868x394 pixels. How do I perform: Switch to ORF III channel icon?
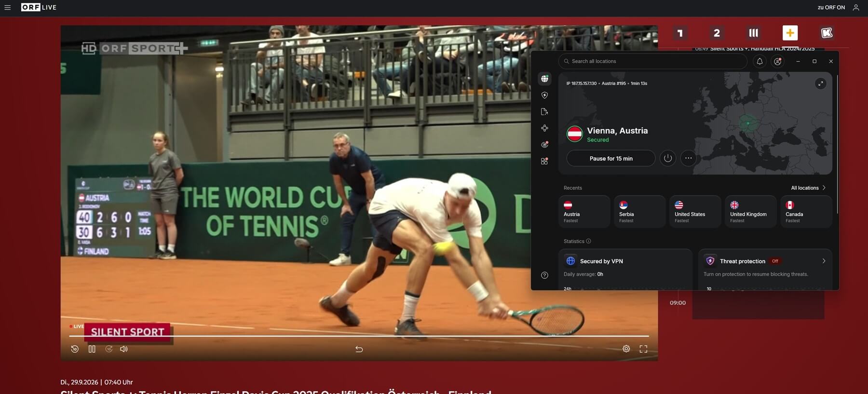[753, 33]
